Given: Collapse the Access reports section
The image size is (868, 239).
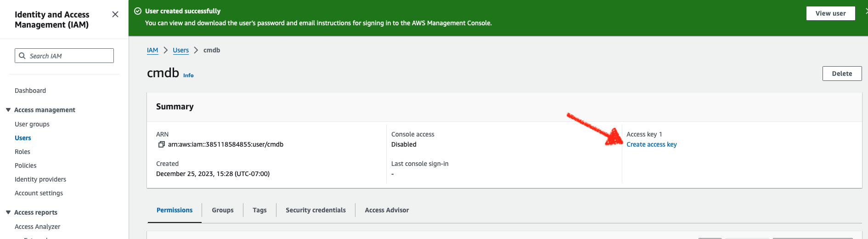Looking at the screenshot, I should [8, 212].
